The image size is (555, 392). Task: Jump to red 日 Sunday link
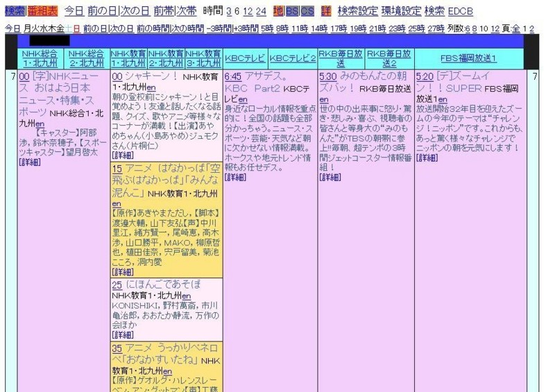[76, 28]
